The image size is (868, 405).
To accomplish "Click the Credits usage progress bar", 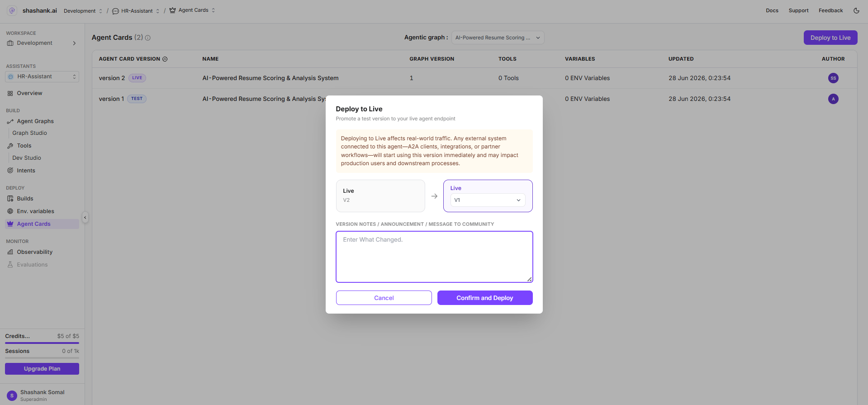I will [42, 343].
